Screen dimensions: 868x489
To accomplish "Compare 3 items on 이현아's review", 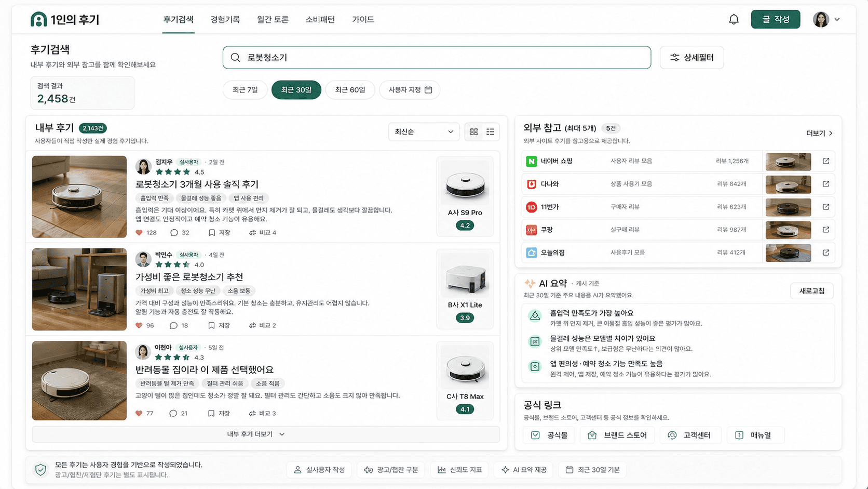I will [263, 414].
